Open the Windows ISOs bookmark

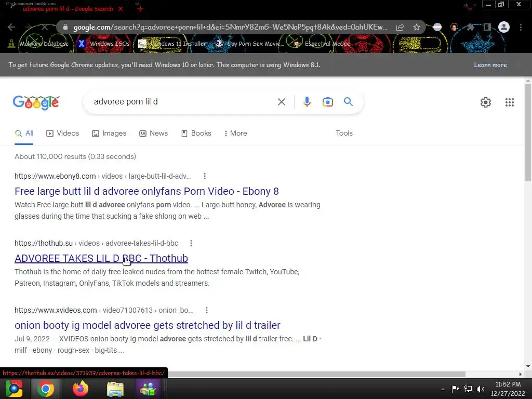tap(104, 44)
